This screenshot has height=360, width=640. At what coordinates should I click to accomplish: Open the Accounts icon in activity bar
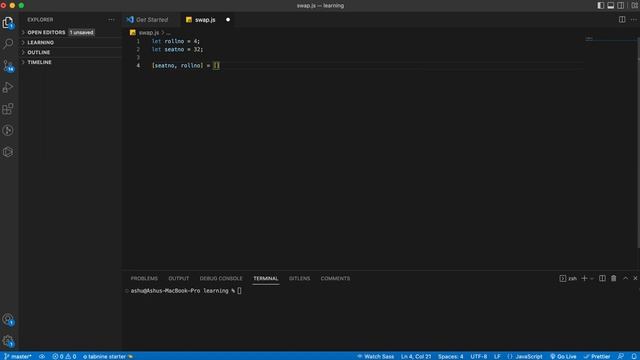(8, 319)
